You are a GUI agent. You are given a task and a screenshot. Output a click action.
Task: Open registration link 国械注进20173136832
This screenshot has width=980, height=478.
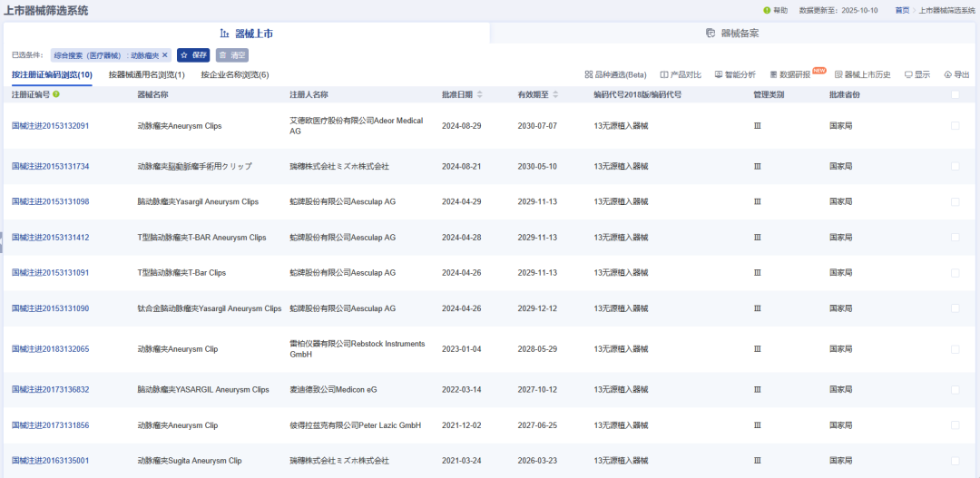click(x=50, y=390)
